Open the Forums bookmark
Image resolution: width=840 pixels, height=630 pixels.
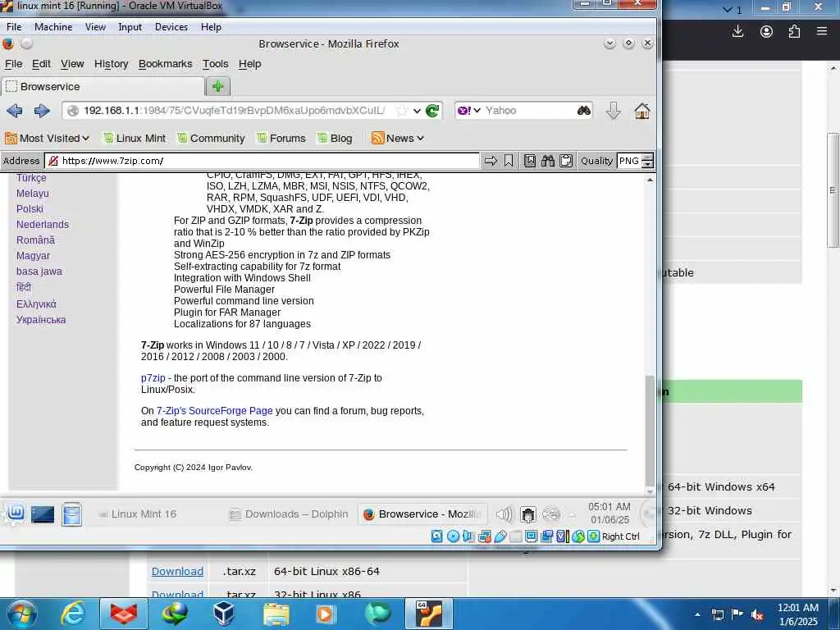tap(281, 138)
